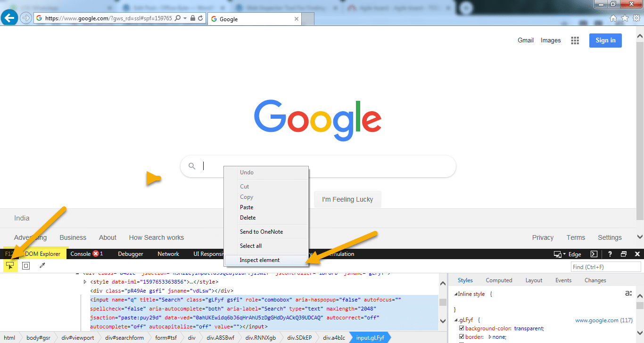
Task: Click the address bar search magnifier
Action: (x=178, y=18)
